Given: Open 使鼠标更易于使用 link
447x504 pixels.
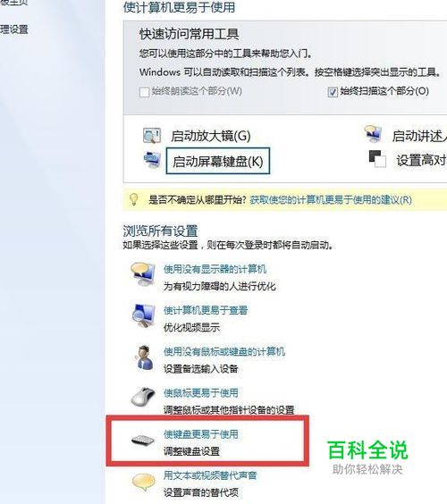Looking at the screenshot, I should (201, 393).
